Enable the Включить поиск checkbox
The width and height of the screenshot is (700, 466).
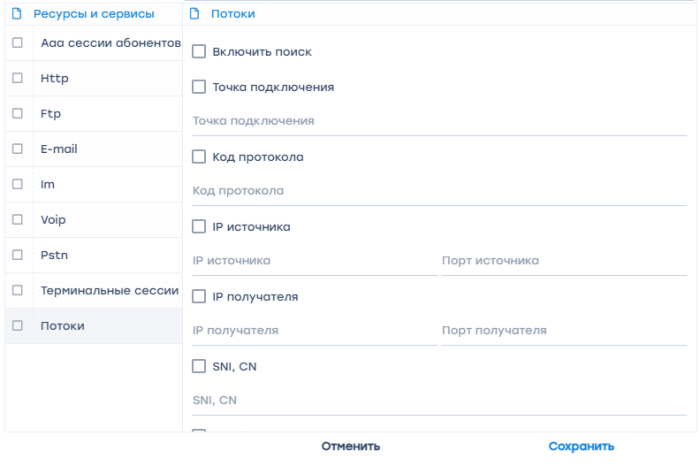[x=199, y=52]
